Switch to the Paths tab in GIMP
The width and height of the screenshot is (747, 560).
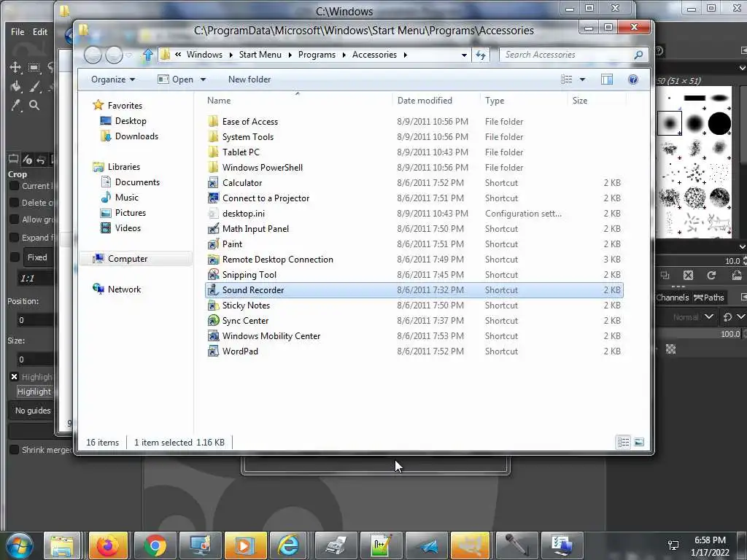click(709, 297)
